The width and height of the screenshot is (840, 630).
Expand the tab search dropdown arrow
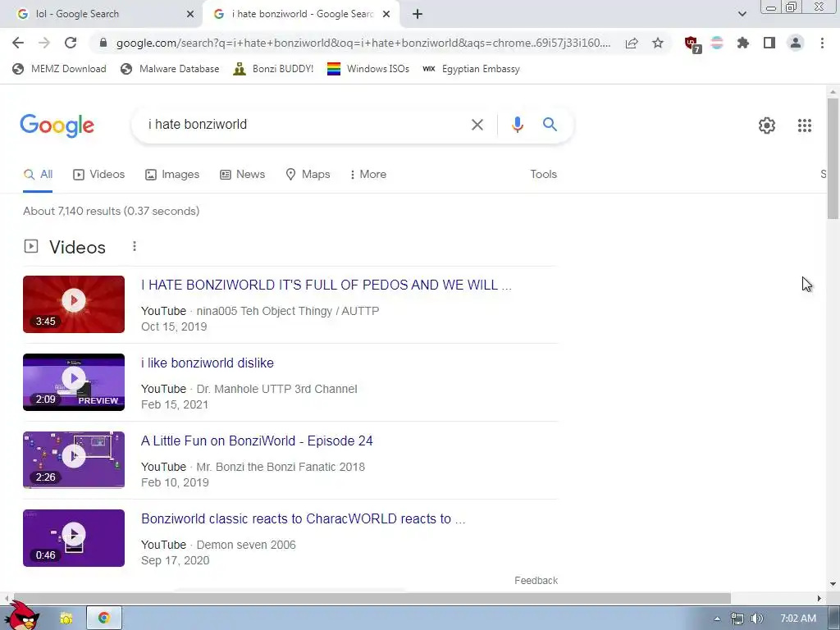point(742,14)
